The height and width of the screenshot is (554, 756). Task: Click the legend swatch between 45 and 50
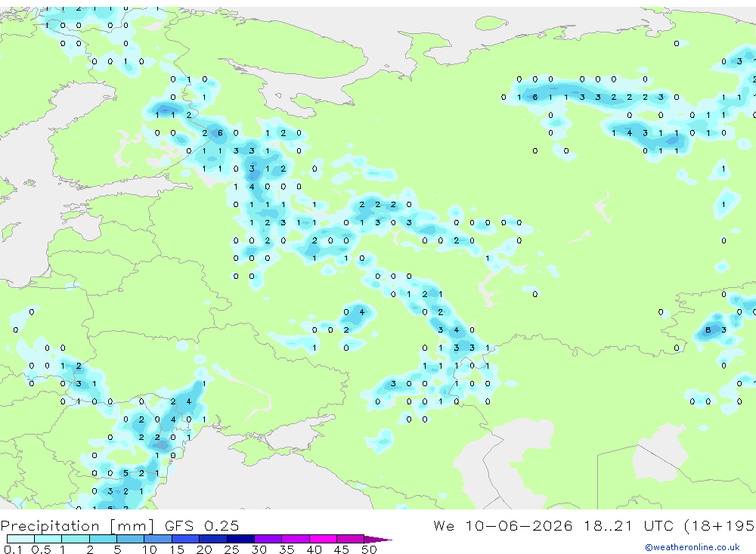351,539
